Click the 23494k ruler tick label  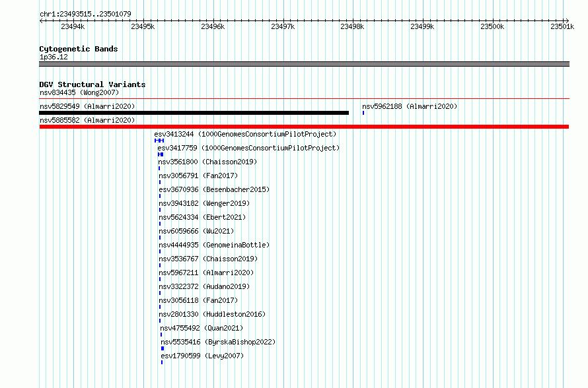(x=73, y=26)
